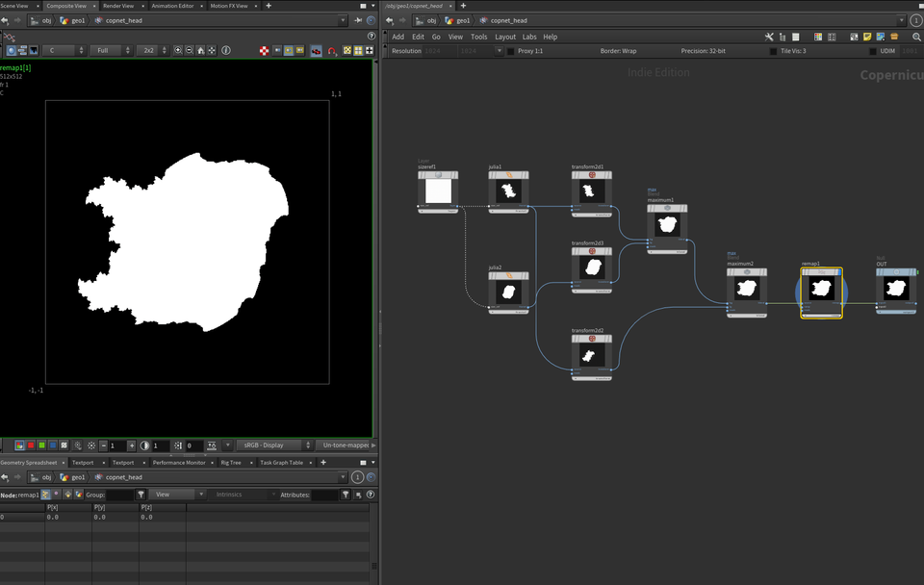Click the wrench tools icon in network editor

click(x=769, y=37)
